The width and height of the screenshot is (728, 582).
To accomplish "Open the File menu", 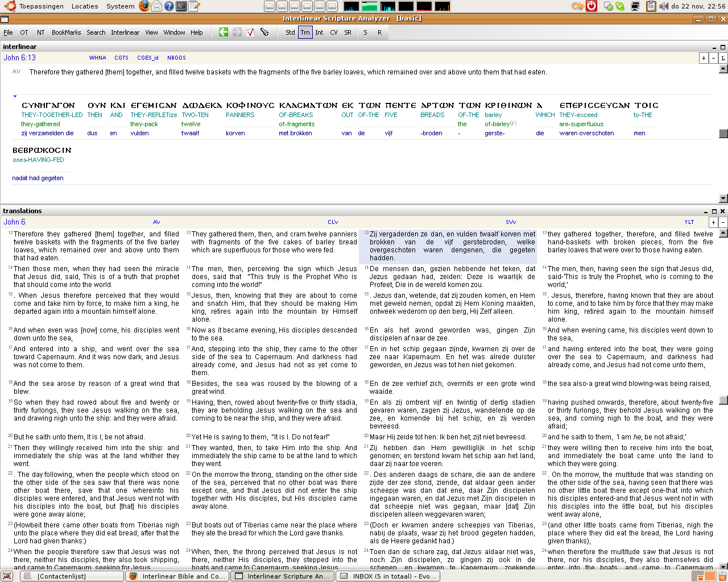I will [x=8, y=32].
